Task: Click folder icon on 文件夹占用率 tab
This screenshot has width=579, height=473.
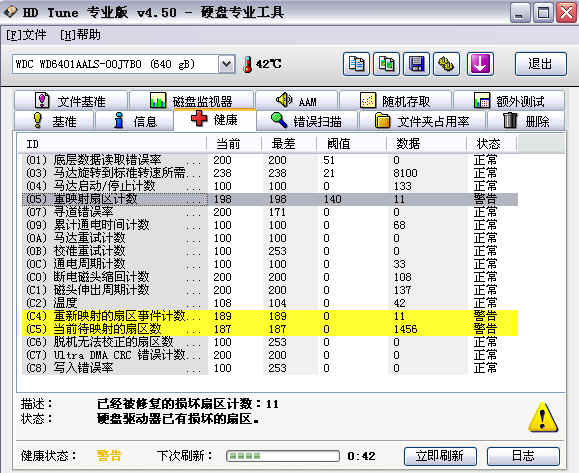Action: [x=383, y=120]
